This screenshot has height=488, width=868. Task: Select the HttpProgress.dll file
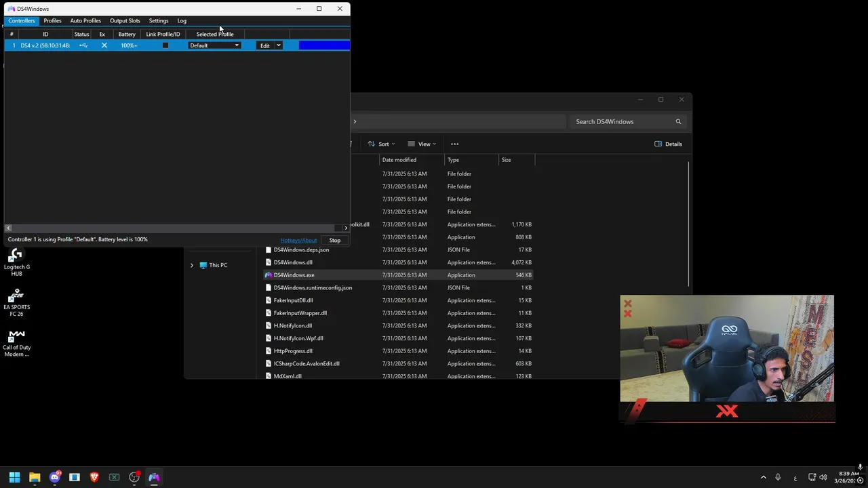coord(398,351)
